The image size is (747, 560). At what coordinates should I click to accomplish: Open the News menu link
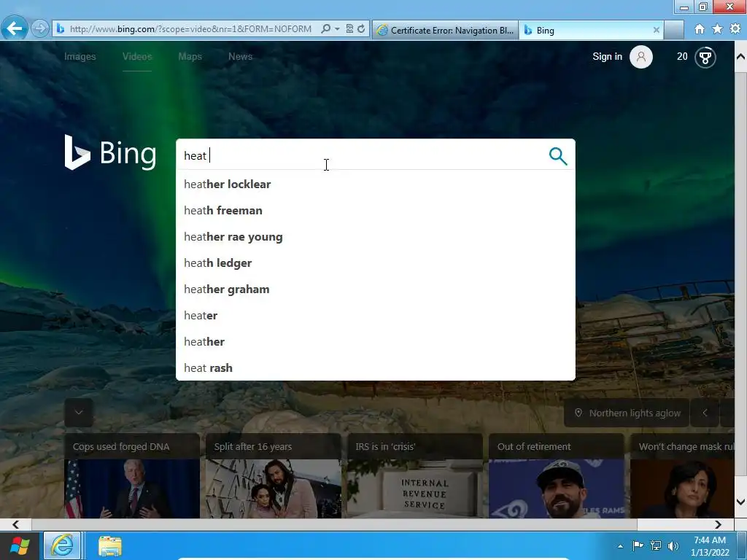(x=240, y=56)
